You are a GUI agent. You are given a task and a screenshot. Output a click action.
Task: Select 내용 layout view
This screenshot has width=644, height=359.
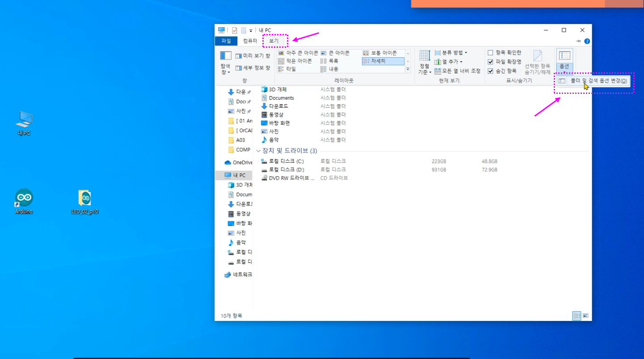329,69
